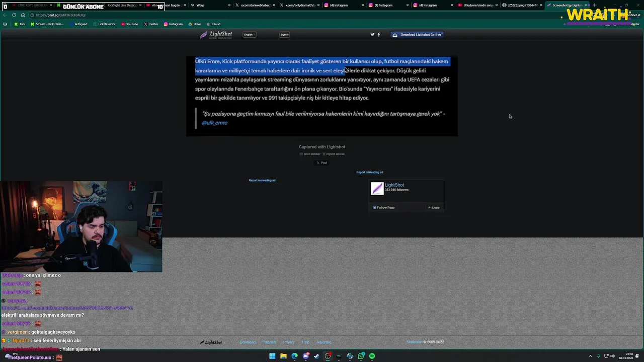The width and height of the screenshot is (644, 362).
Task: Click Follow Page in the LightShot widget
Action: click(384, 208)
